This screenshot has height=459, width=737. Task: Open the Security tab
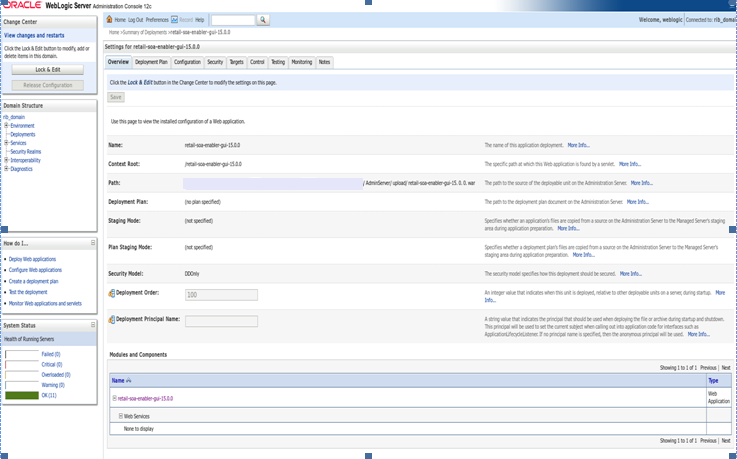[x=215, y=62]
